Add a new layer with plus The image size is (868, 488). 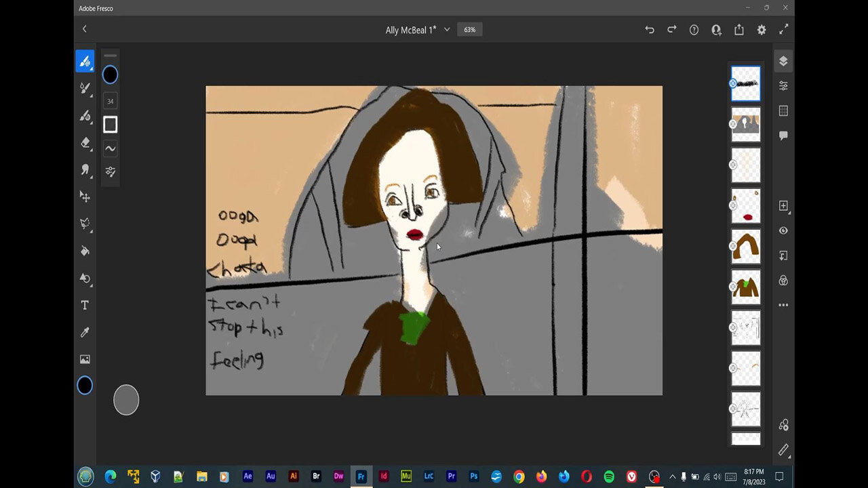[783, 205]
